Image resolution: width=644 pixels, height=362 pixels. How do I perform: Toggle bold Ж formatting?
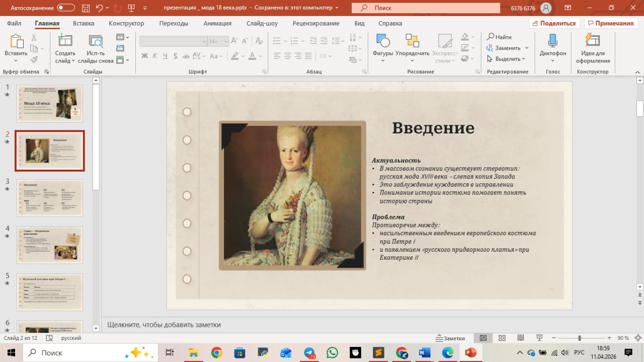coord(144,56)
